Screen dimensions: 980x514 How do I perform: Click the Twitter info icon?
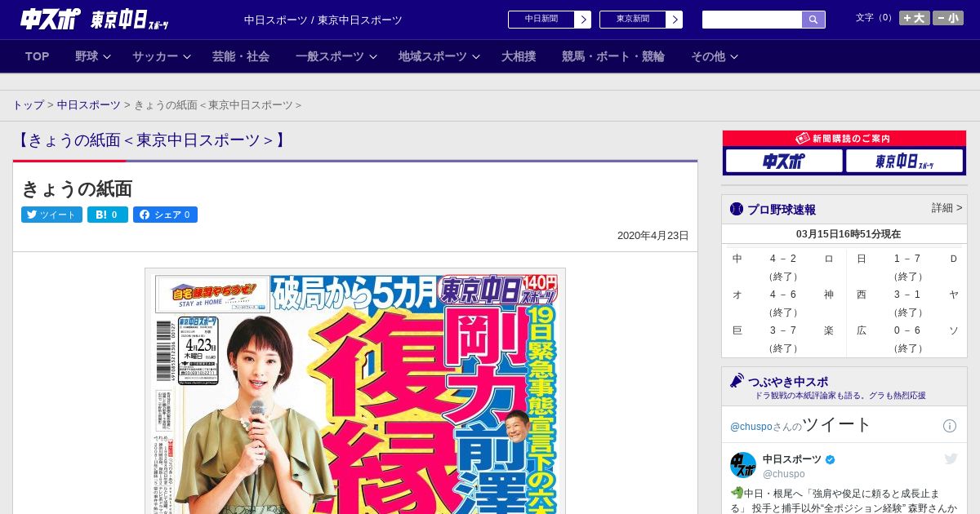pyautogui.click(x=950, y=426)
